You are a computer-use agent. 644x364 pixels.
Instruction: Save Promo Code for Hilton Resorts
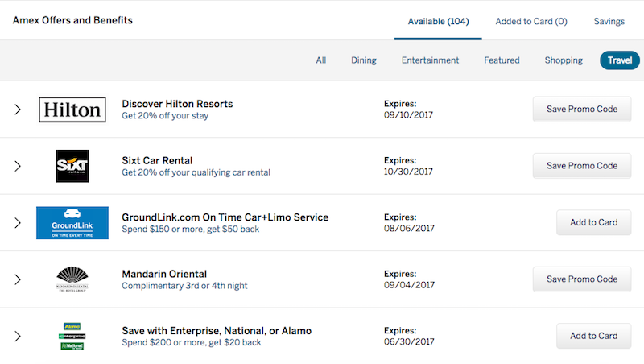(x=582, y=109)
